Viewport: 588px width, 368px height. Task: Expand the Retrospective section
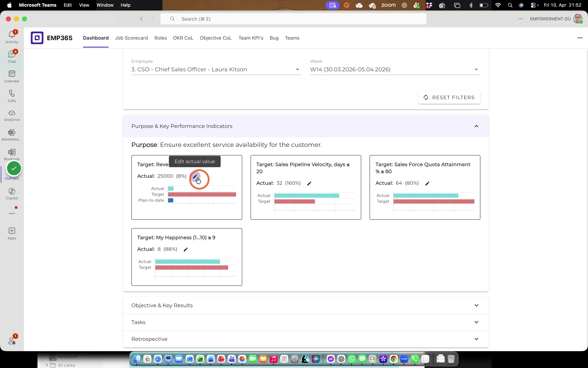tap(476, 339)
